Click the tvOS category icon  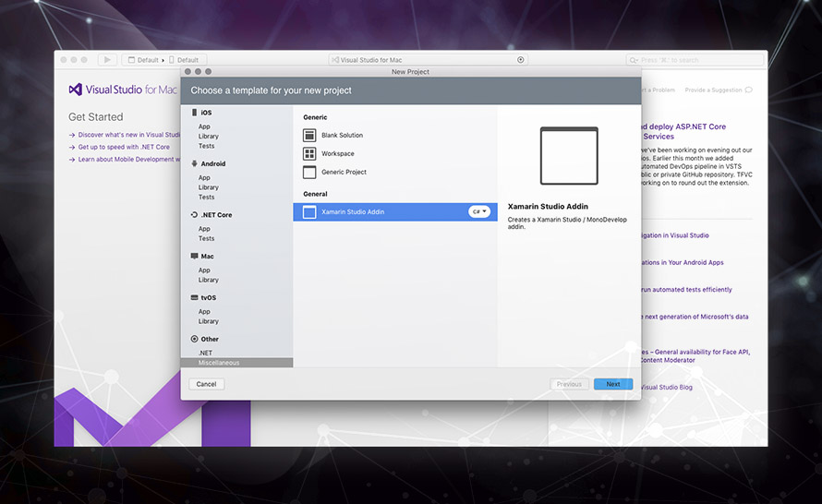(x=195, y=297)
